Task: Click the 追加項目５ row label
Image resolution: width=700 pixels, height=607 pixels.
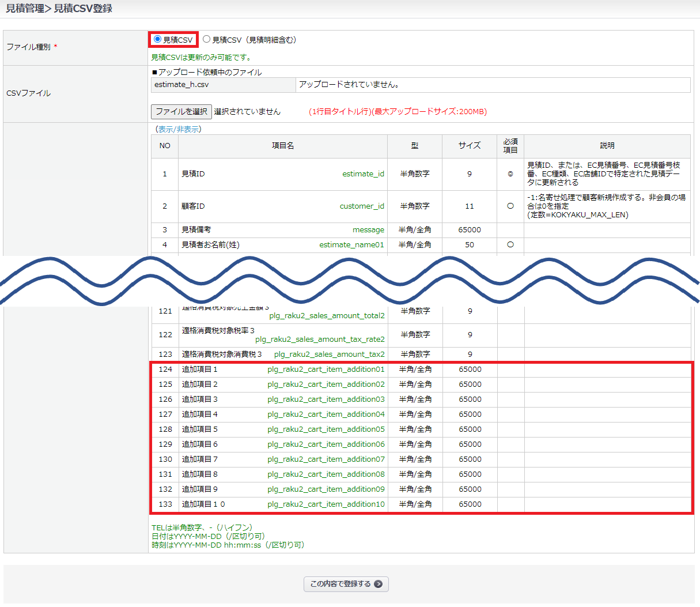Action: click(x=200, y=429)
